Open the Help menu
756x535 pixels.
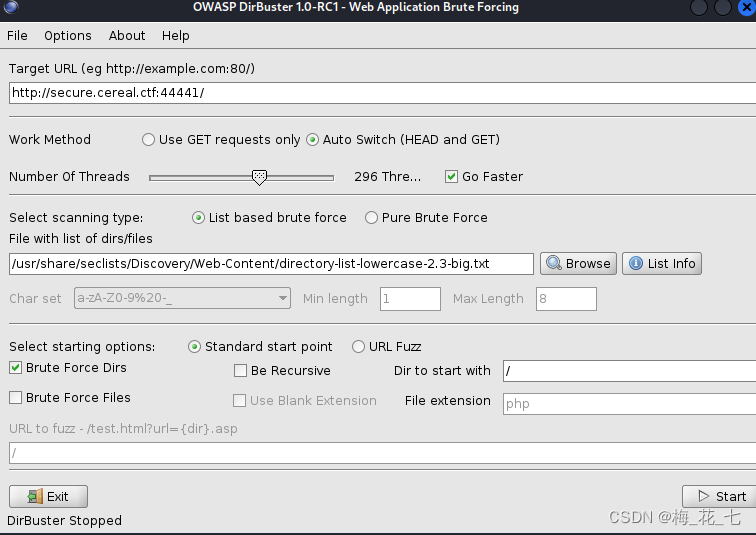tap(176, 36)
